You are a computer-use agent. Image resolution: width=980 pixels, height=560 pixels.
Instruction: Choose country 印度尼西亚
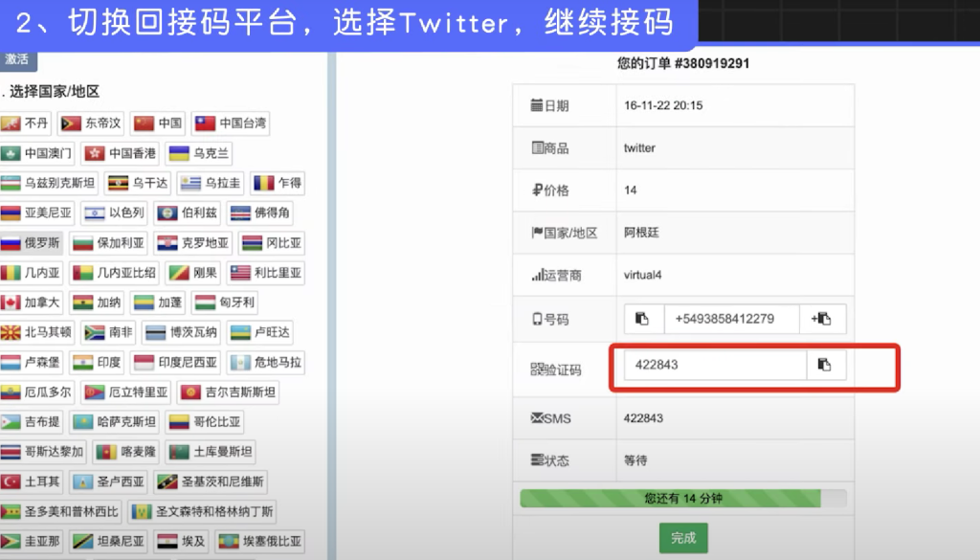(176, 363)
